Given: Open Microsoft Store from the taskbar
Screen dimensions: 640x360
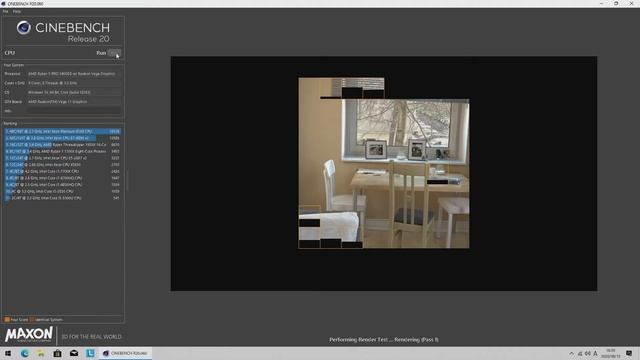Looking at the screenshot, I should point(57,353).
